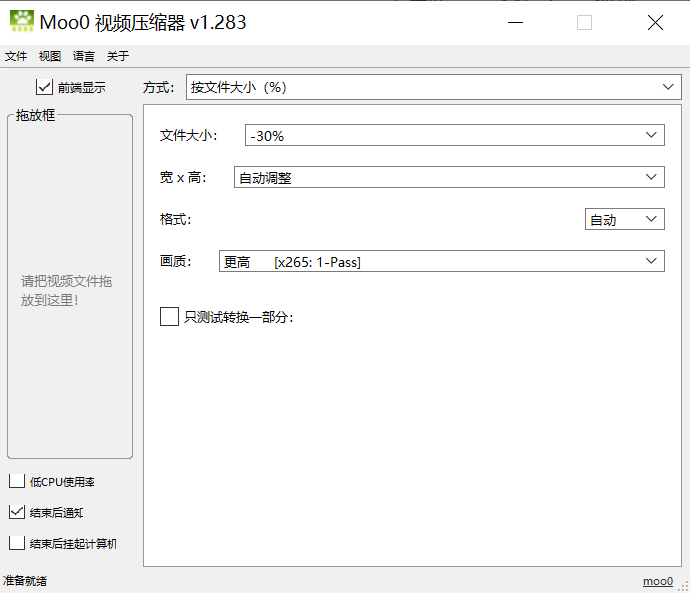Viewport: 690px width, 593px height.
Task: Expand the 方式 dropdown (按文件大小)
Action: click(433, 87)
